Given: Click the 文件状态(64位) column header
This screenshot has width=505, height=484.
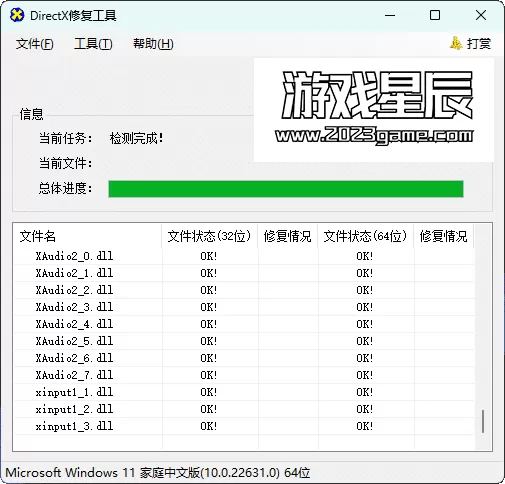Looking at the screenshot, I should click(365, 236).
